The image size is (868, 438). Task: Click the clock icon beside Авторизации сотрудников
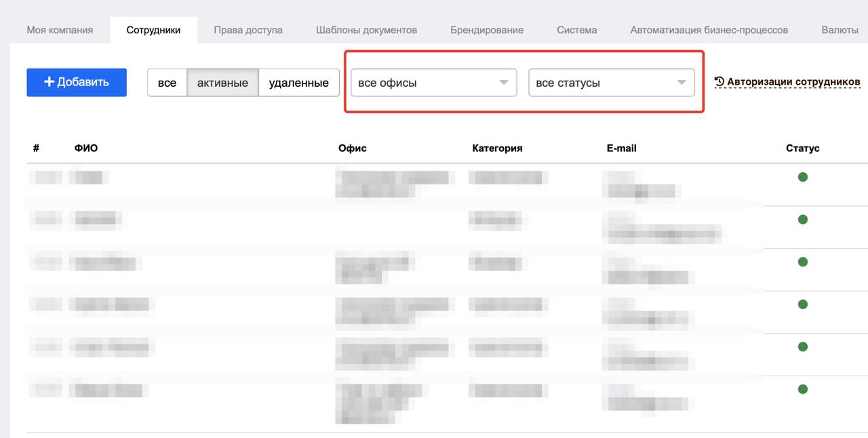click(719, 81)
